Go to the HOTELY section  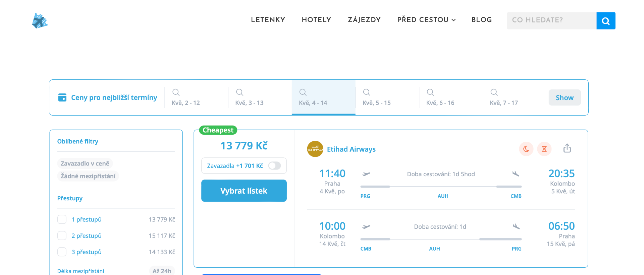click(316, 20)
